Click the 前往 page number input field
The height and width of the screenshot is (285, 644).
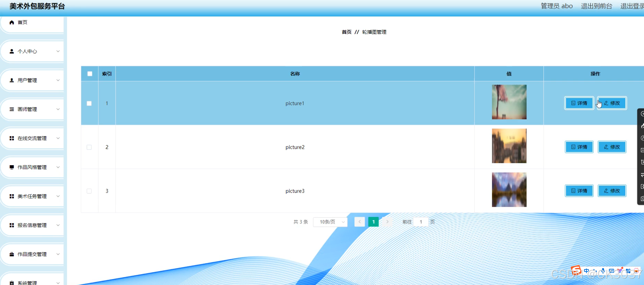click(x=421, y=222)
